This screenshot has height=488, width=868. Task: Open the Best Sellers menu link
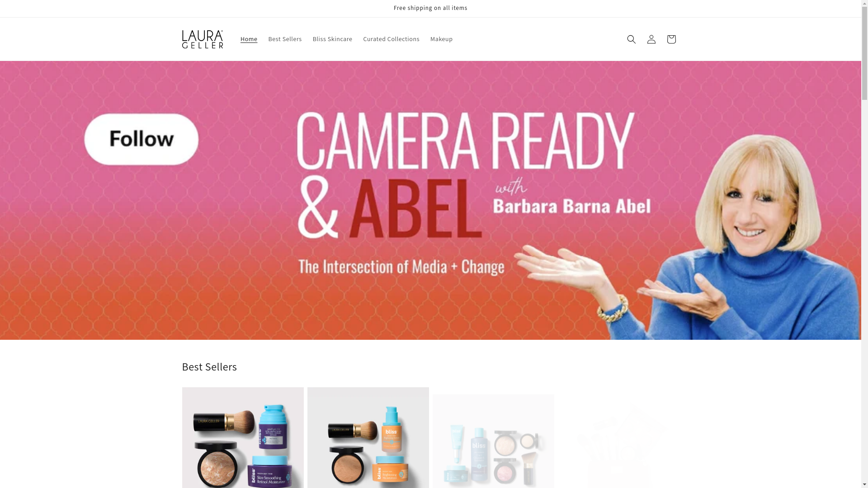pos(285,39)
